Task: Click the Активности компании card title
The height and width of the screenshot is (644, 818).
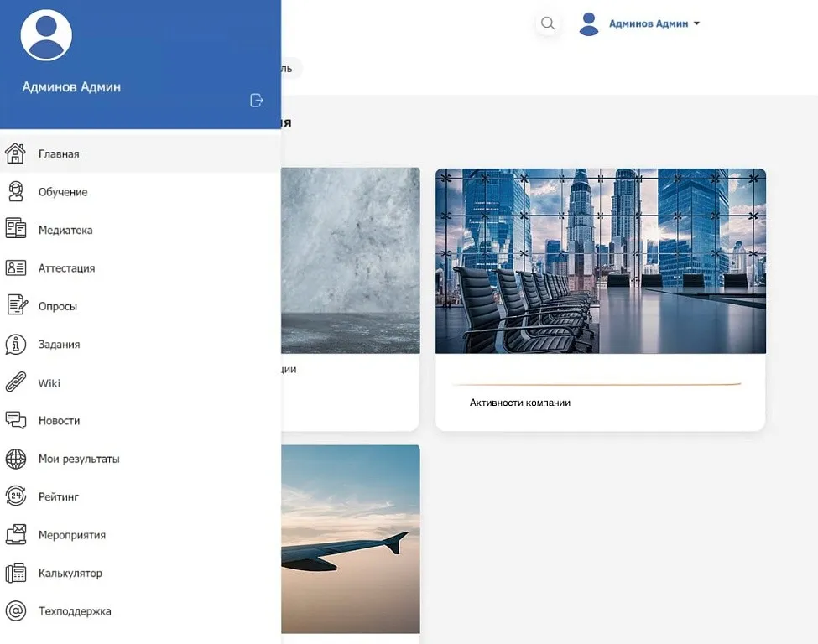Action: click(520, 402)
